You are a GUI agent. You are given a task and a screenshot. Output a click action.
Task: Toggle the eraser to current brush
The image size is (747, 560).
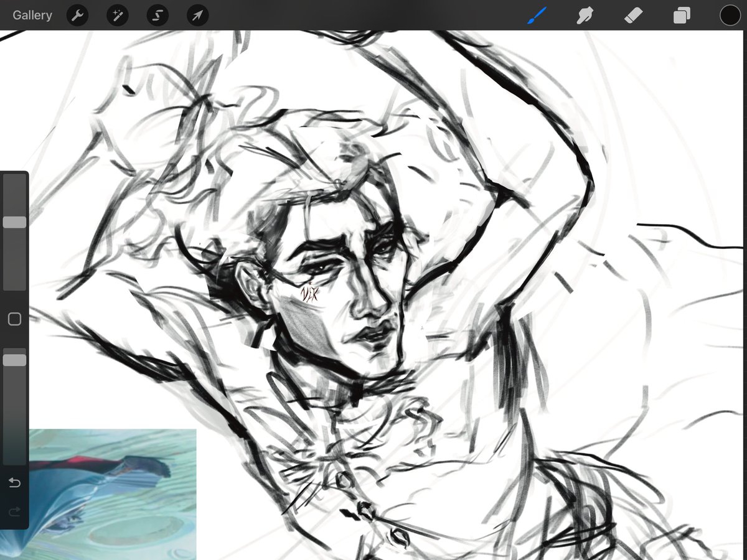(632, 15)
